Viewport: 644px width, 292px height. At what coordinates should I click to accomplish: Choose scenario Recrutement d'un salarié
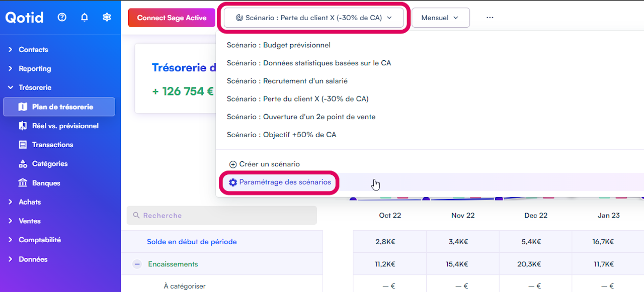tap(287, 81)
